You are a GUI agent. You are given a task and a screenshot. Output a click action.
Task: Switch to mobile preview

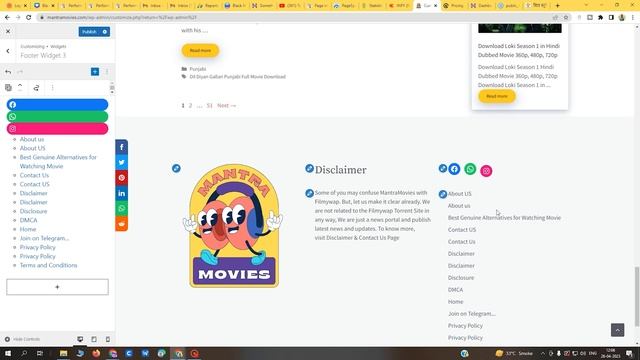click(108, 339)
